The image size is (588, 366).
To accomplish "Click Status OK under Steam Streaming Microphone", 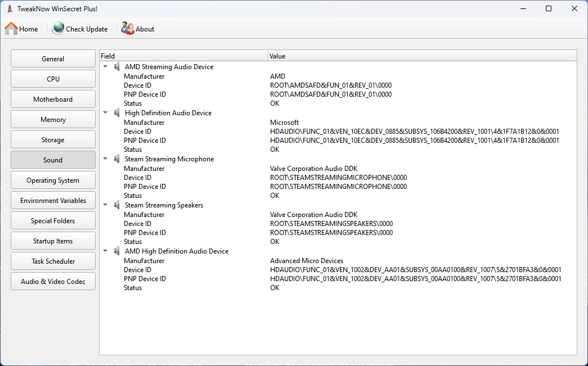I will pos(275,195).
